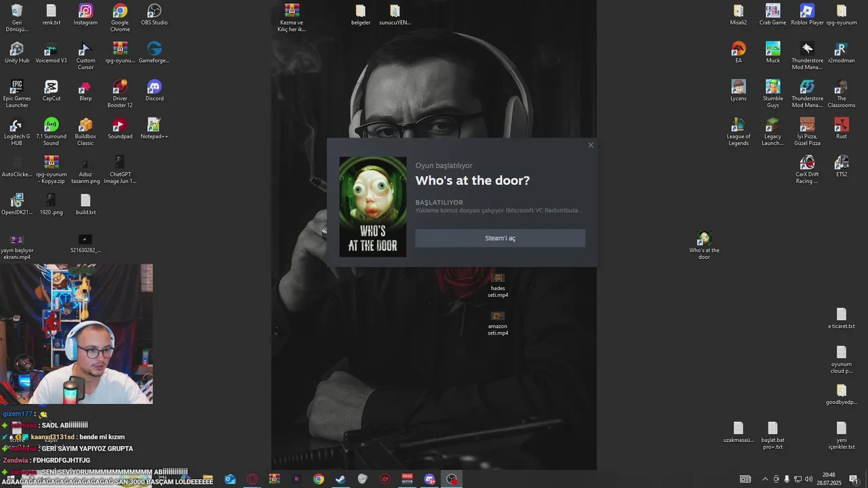Viewport: 868px width, 488px height.
Task: Open the Epic Games Launcher icon
Action: pyautogui.click(x=17, y=94)
